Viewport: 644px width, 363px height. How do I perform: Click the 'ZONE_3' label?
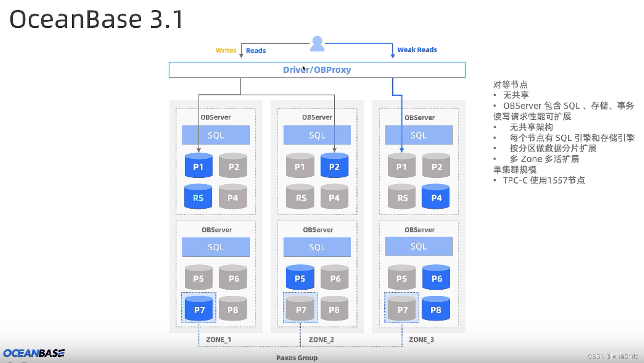coord(421,340)
